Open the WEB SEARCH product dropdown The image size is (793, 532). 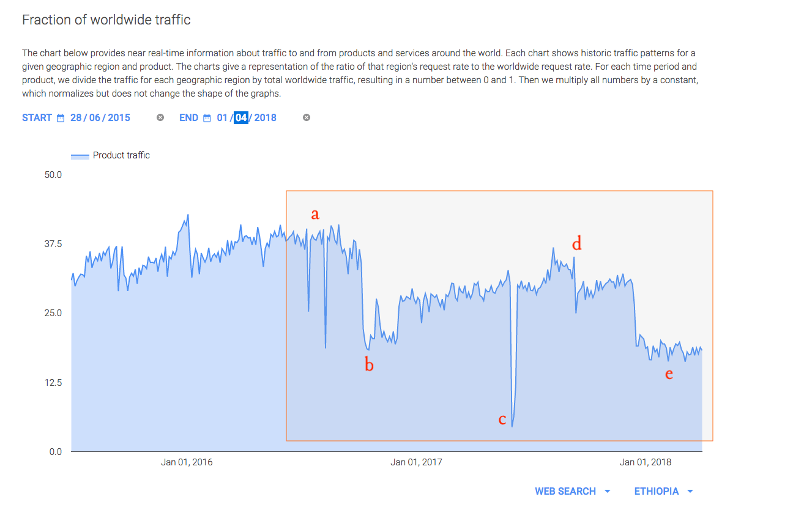565,492
